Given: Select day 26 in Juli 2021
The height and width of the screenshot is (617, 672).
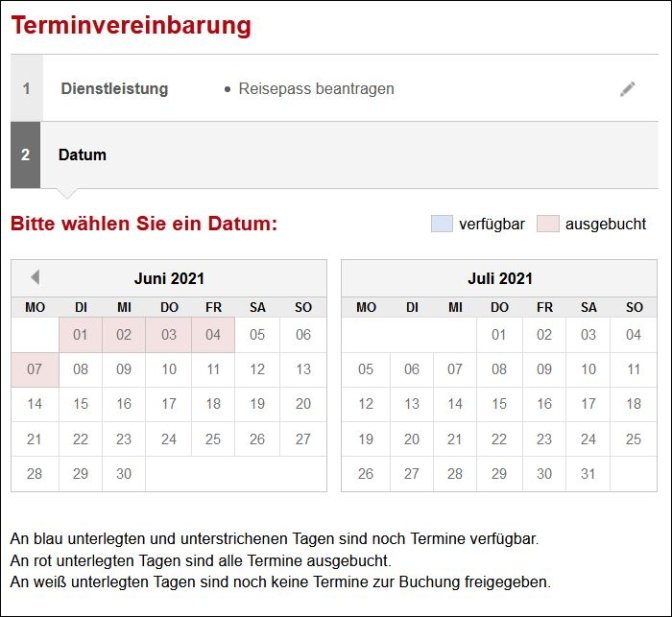Looking at the screenshot, I should 366,474.
